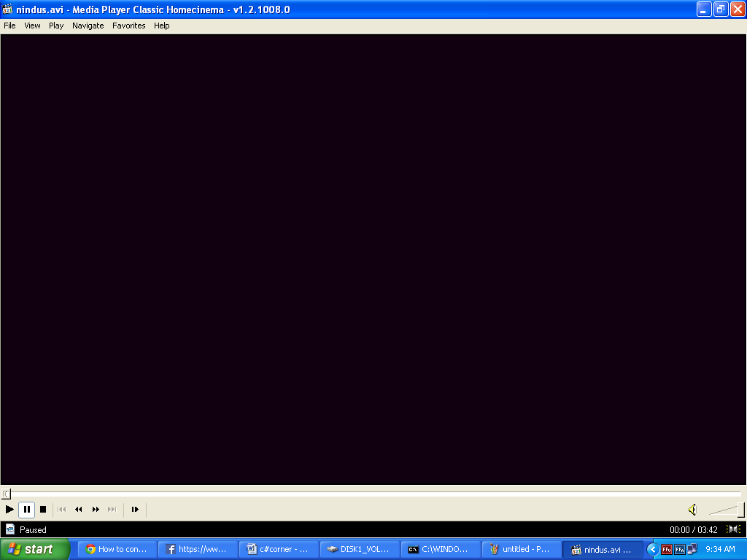Expand hidden system tray icons arrow
This screenshot has height=560, width=747.
pyautogui.click(x=653, y=550)
